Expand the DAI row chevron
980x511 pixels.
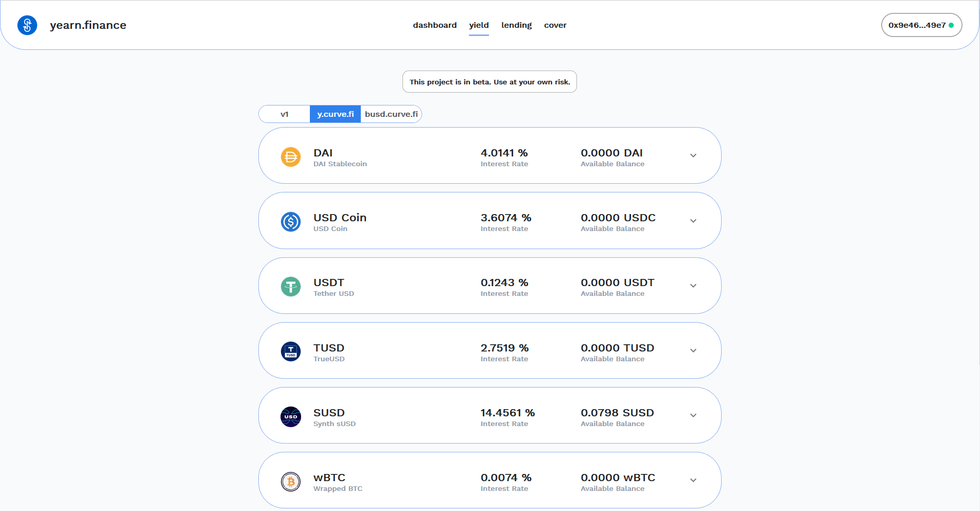pyautogui.click(x=693, y=155)
